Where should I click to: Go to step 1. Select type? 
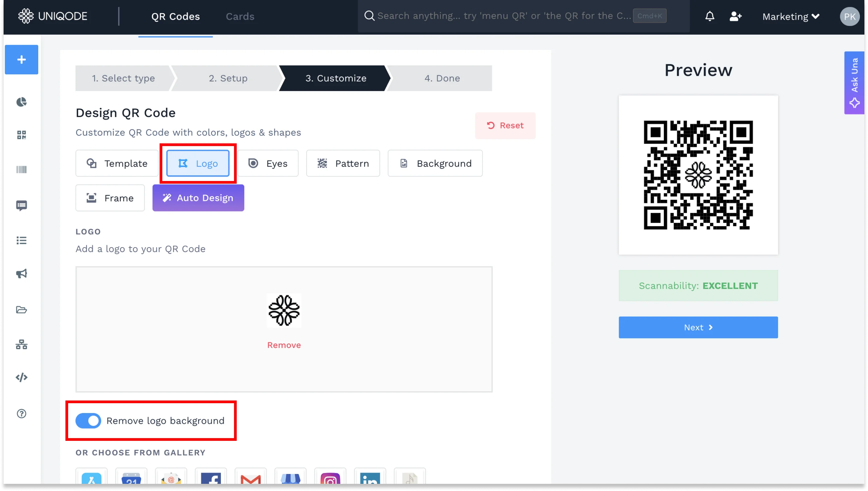click(123, 78)
